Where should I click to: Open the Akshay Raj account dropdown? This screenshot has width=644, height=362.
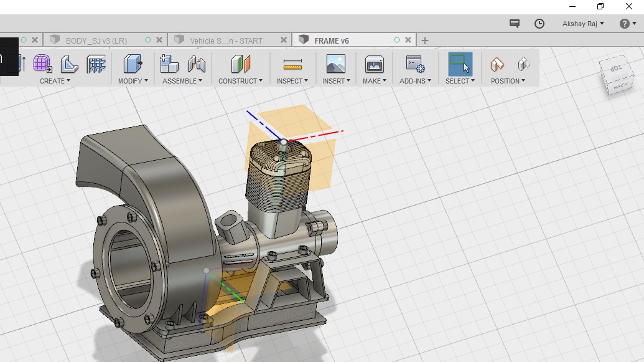pos(583,24)
